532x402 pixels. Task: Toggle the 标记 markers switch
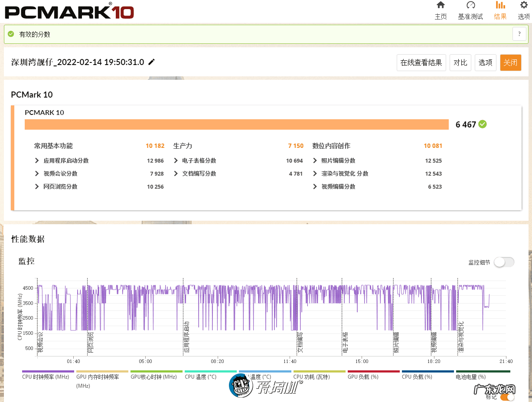pyautogui.click(x=507, y=397)
